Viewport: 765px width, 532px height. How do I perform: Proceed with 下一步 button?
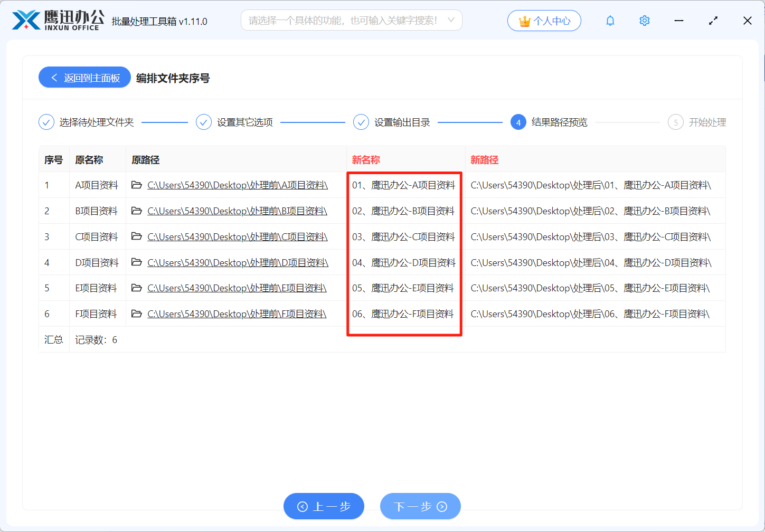point(420,507)
